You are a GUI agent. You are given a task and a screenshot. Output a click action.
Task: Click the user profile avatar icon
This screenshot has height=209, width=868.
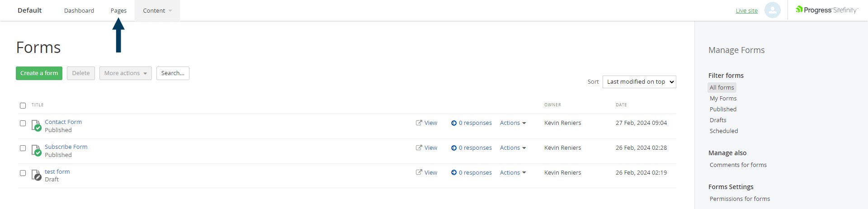[x=772, y=10]
